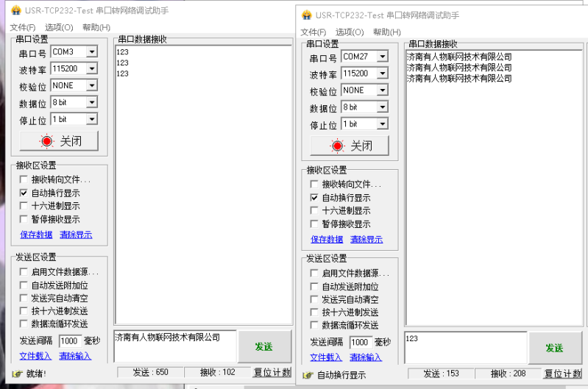
Task: Expand the COM27 port number dropdown
Action: click(x=382, y=57)
